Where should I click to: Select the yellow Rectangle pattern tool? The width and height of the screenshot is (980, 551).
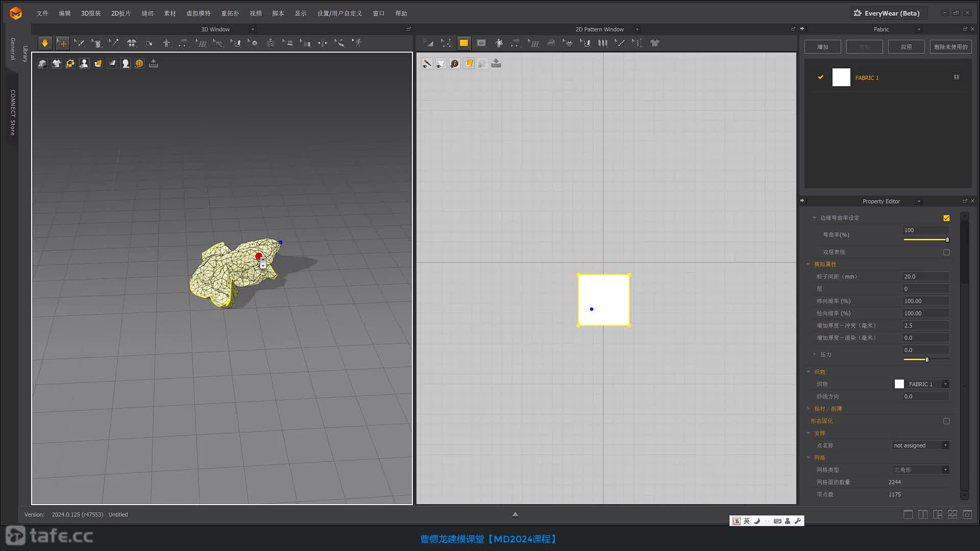point(463,43)
